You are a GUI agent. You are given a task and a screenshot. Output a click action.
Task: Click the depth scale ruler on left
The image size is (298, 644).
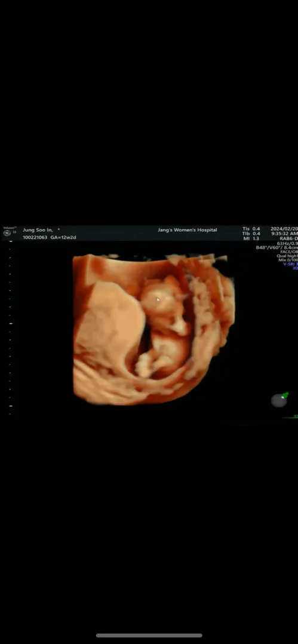tap(10, 328)
